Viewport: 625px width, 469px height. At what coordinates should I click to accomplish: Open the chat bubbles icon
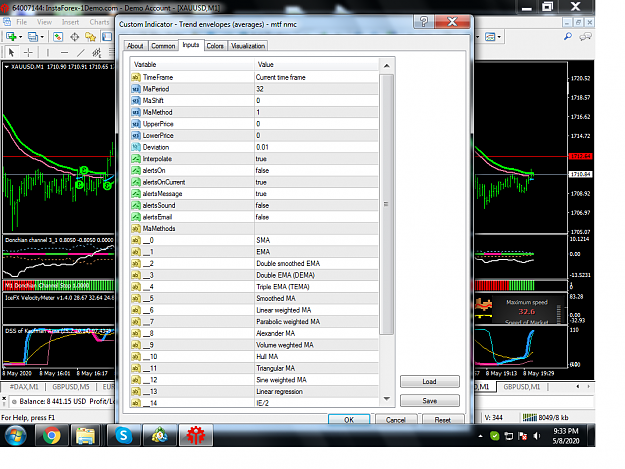click(585, 37)
